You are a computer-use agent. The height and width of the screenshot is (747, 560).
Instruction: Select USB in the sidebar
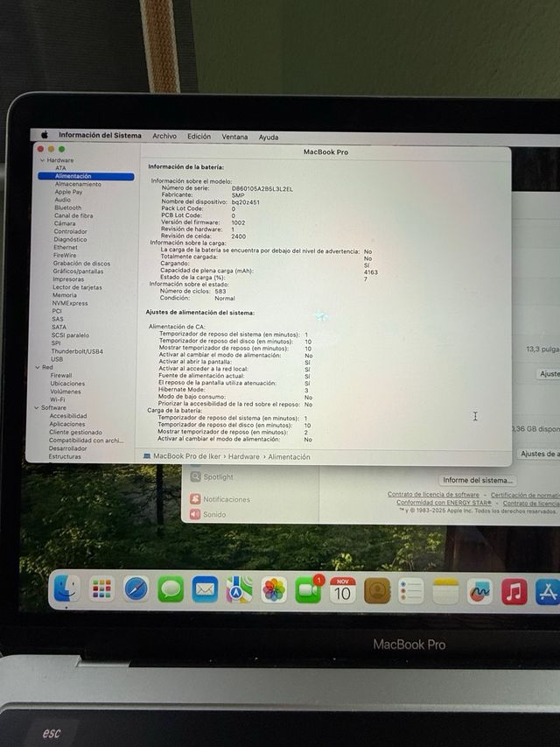(57, 359)
